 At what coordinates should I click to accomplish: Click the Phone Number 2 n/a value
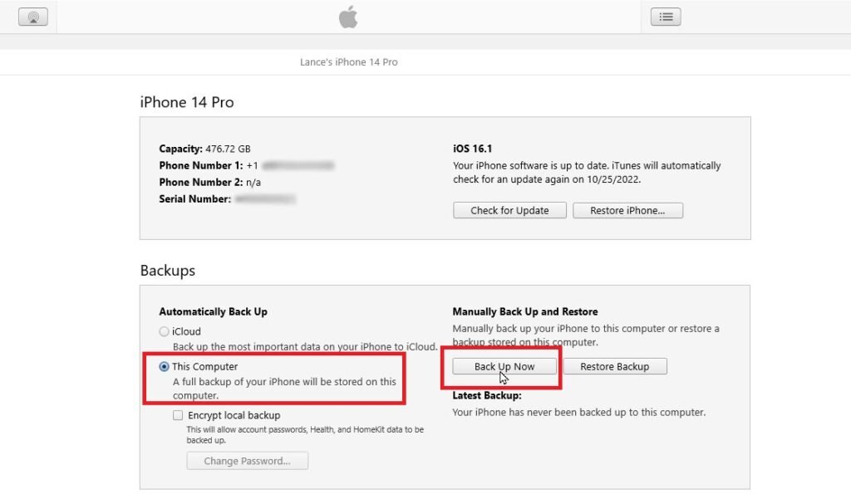253,183
